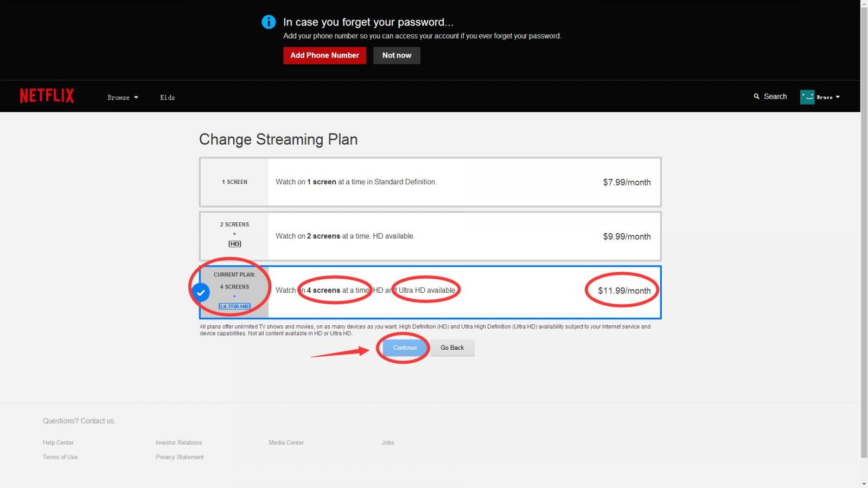Click the Change Streaming Plan heading
868x488 pixels.
(278, 139)
